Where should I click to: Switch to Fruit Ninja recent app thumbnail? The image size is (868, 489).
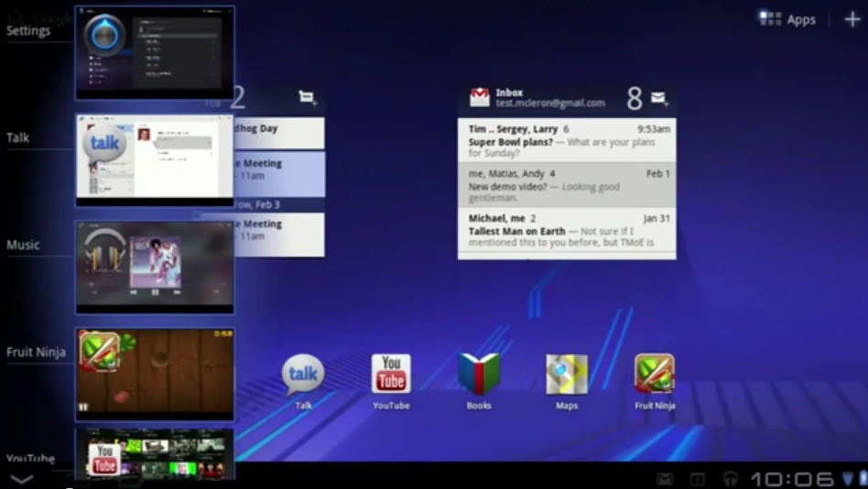(155, 375)
